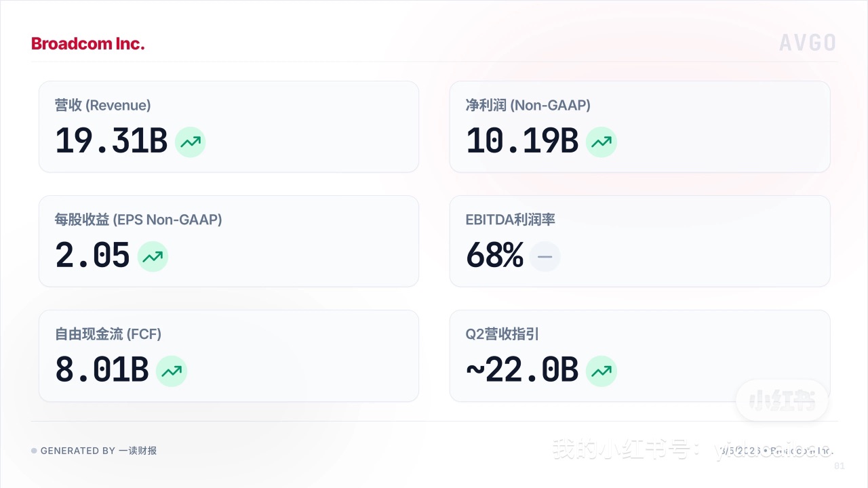Select the 19.31B revenue figure

111,142
